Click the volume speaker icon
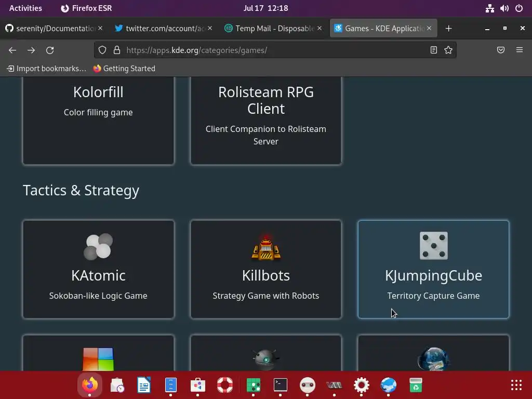 pos(504,8)
